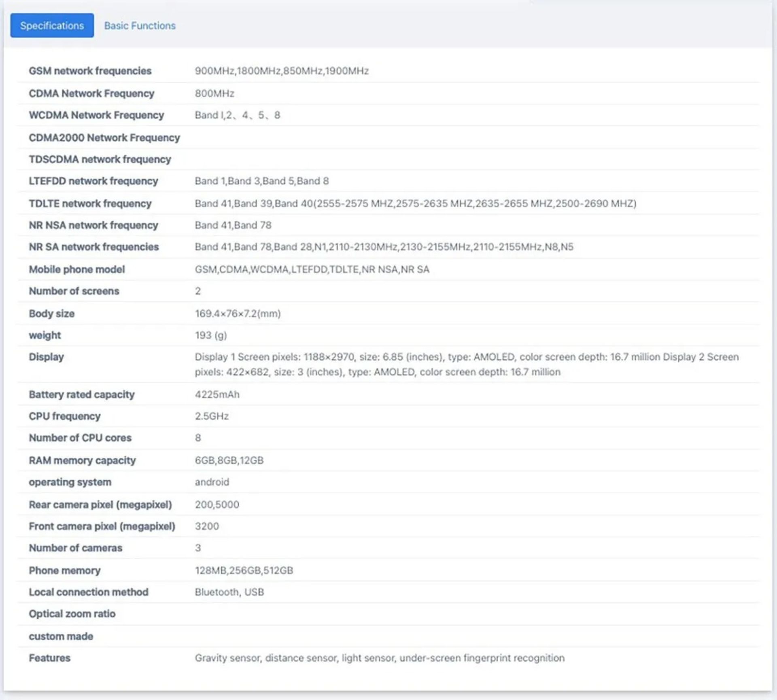The image size is (777, 700).
Task: Click the 4225mAh battery capacity value
Action: pos(217,395)
